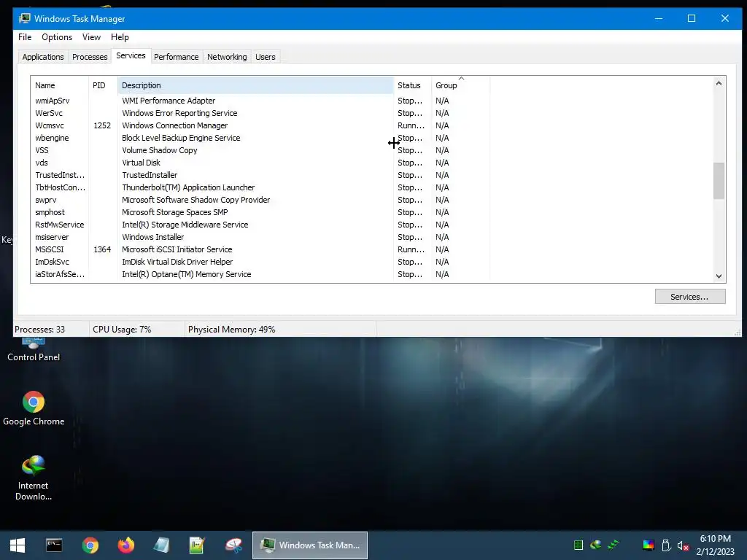The height and width of the screenshot is (560, 747).
Task: Select the Internet Download Manager desktop shortcut
Action: (x=34, y=478)
